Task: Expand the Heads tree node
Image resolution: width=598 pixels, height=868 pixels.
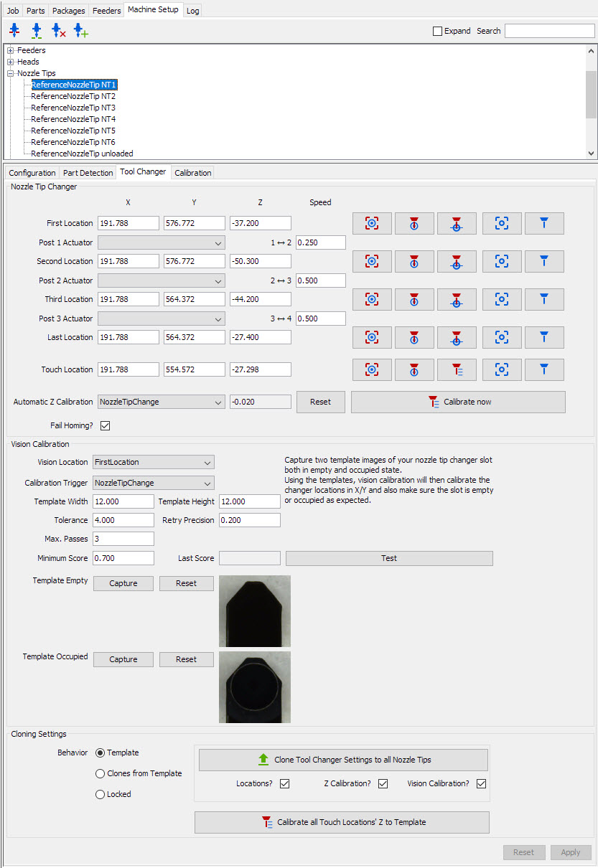Action: pyautogui.click(x=11, y=62)
